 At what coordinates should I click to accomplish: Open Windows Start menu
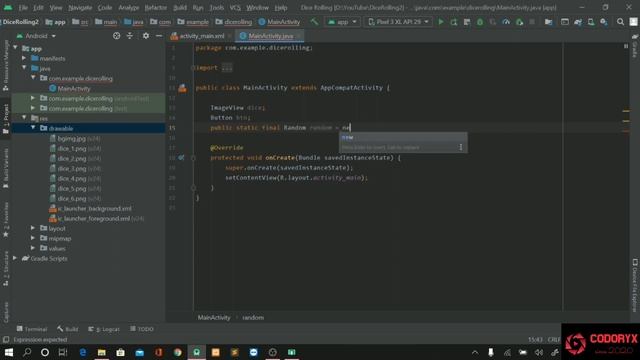9,352
